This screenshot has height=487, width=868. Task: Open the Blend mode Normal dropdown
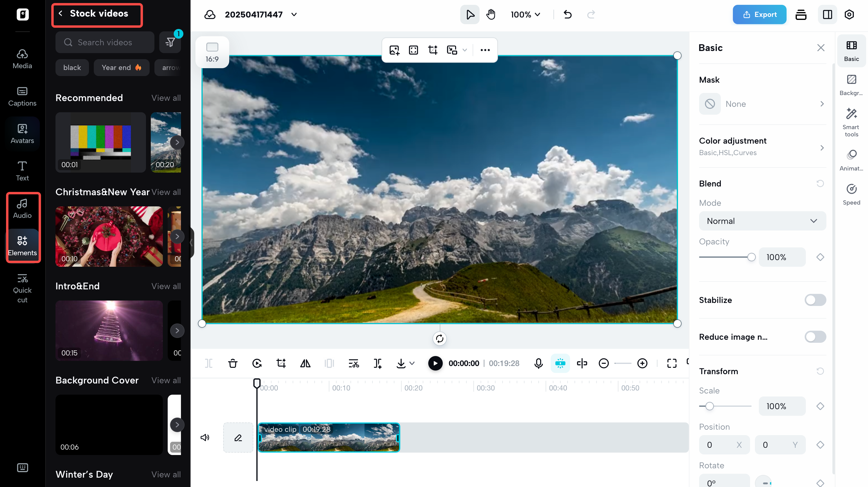click(762, 221)
